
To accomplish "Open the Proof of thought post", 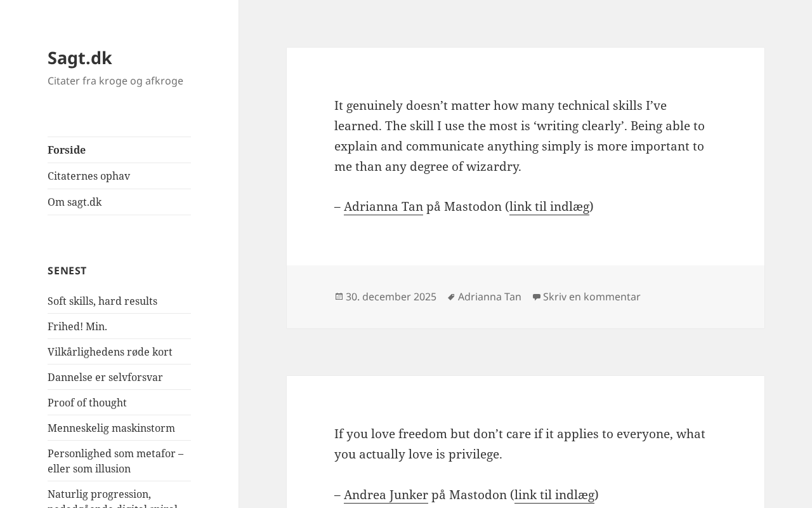I will coord(87,403).
